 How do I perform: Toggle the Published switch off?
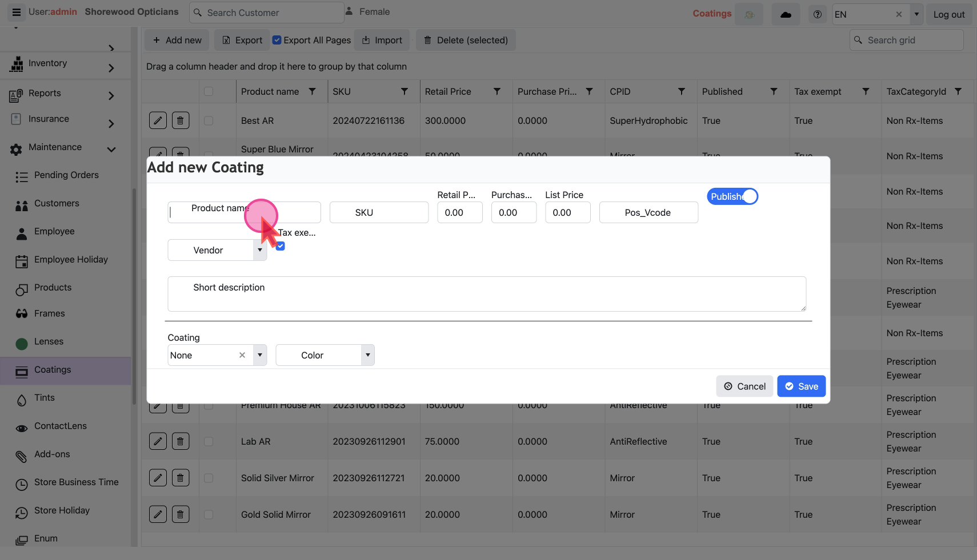pyautogui.click(x=732, y=196)
